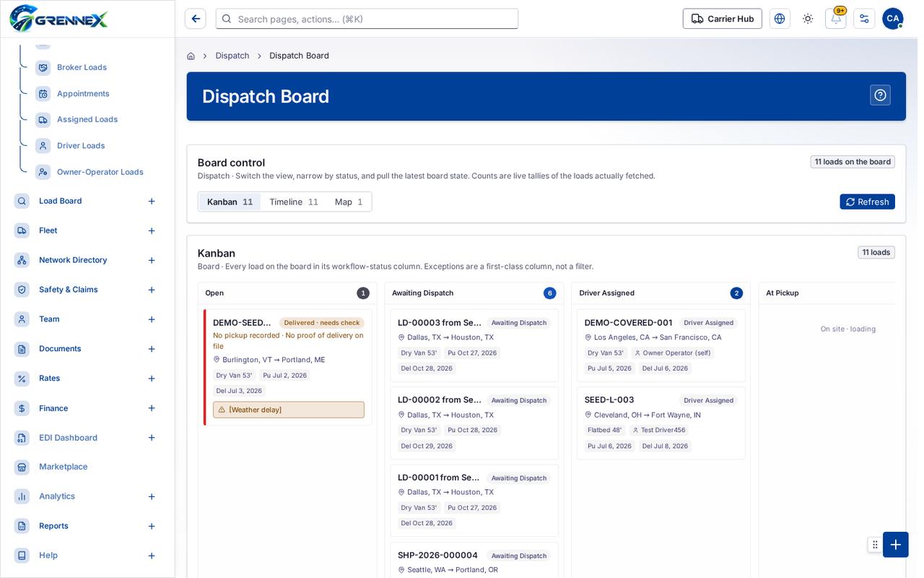
Task: Click the drag handle beside plus button
Action: (x=875, y=545)
